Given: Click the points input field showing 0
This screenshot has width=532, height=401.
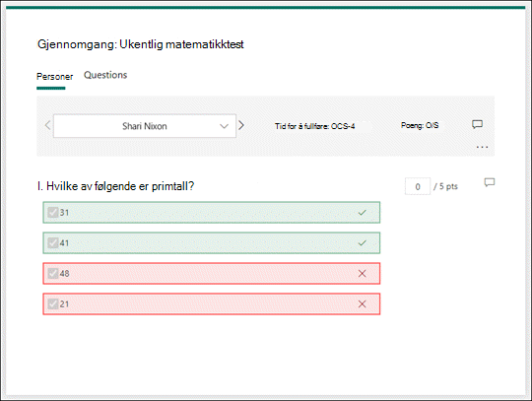Looking at the screenshot, I should pyautogui.click(x=418, y=186).
